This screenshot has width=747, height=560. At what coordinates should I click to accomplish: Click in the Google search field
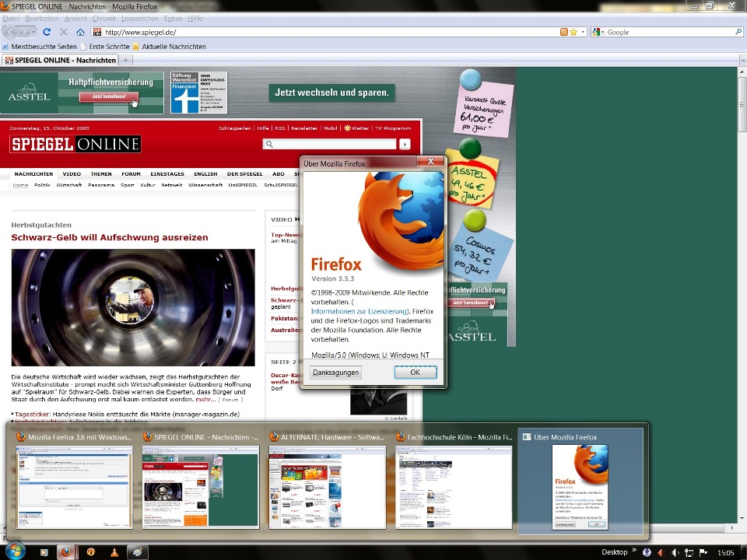click(x=669, y=32)
